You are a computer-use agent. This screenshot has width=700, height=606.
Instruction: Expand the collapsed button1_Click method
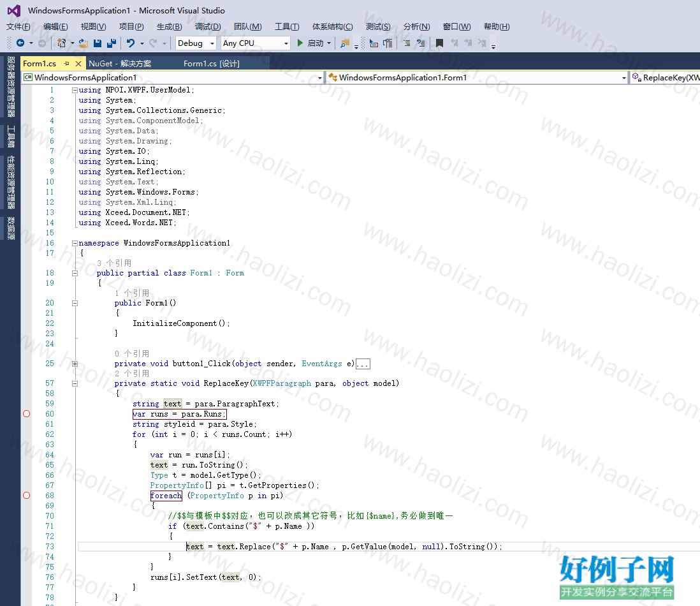[75, 364]
